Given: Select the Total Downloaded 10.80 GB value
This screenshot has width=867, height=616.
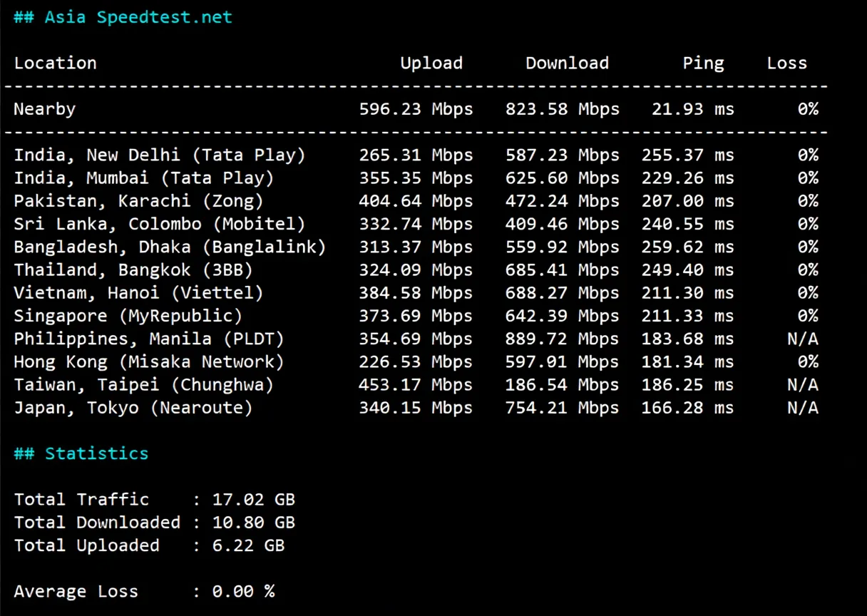Looking at the screenshot, I should coord(253,522).
